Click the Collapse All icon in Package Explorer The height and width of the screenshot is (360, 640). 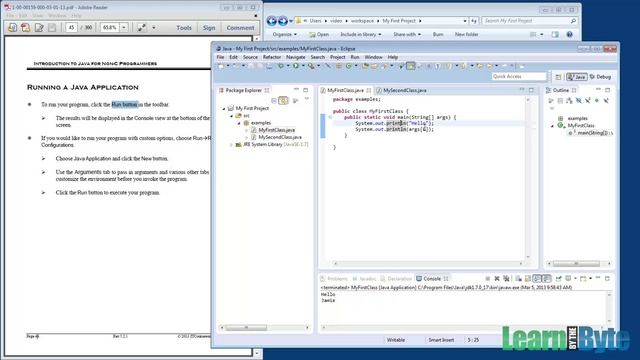click(x=274, y=100)
